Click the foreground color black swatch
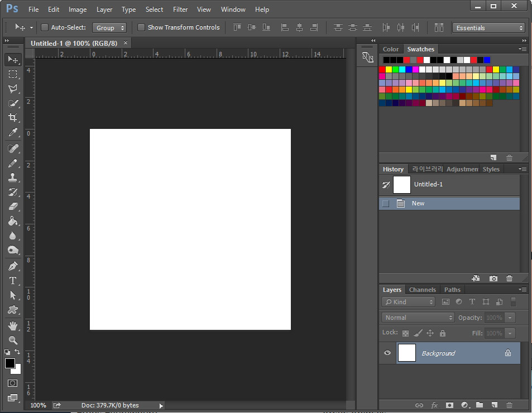Viewport: 532px width, 413px height. pos(9,363)
